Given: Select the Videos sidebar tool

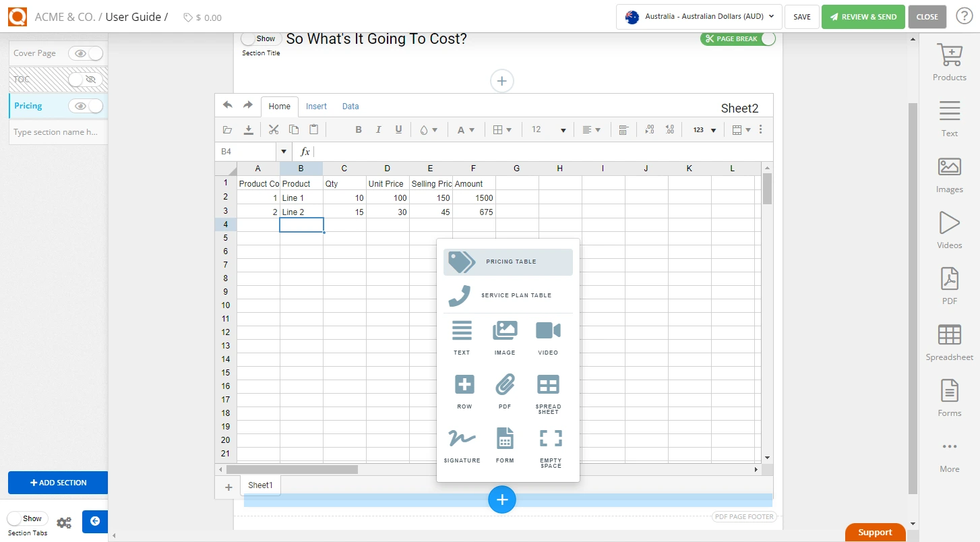Looking at the screenshot, I should 949,229.
